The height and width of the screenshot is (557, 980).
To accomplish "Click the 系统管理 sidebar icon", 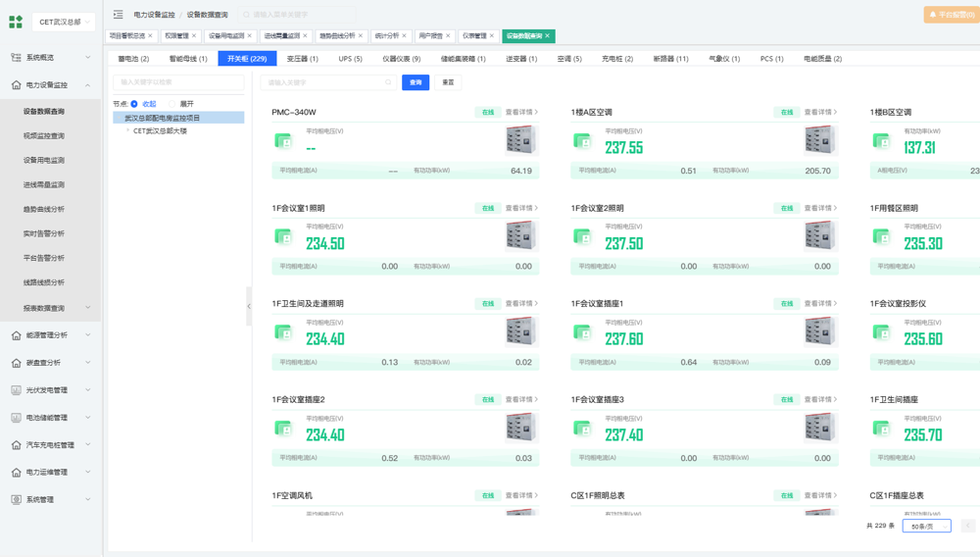I will click(16, 499).
